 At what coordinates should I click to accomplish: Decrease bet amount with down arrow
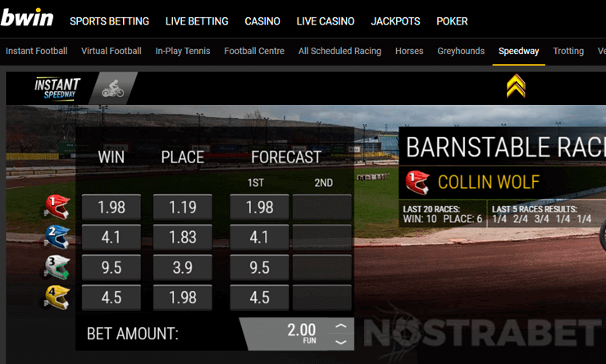click(x=340, y=342)
